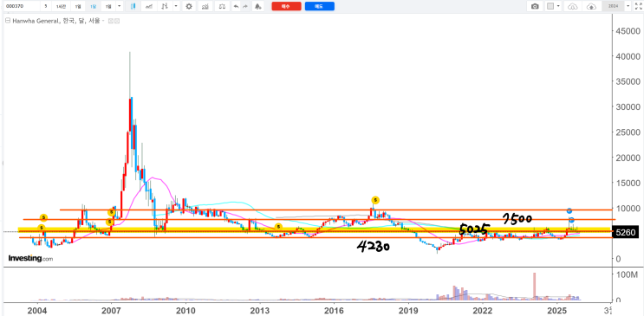Viewport: 644px width, 316px height.
Task: Click the S marker above 2017 peak
Action: [x=375, y=200]
